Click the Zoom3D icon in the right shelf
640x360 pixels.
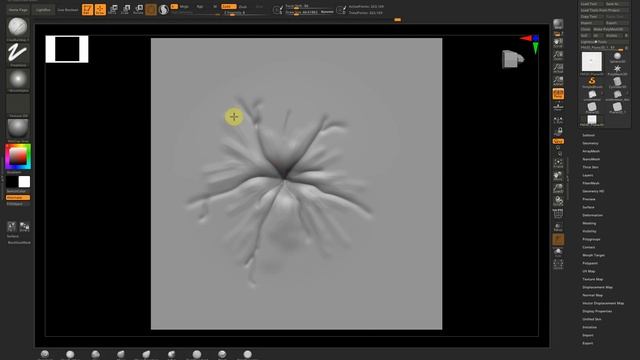point(558,189)
